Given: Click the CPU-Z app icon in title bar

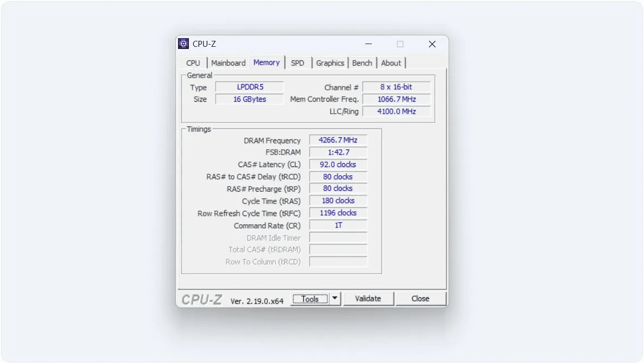Looking at the screenshot, I should pyautogui.click(x=183, y=44).
